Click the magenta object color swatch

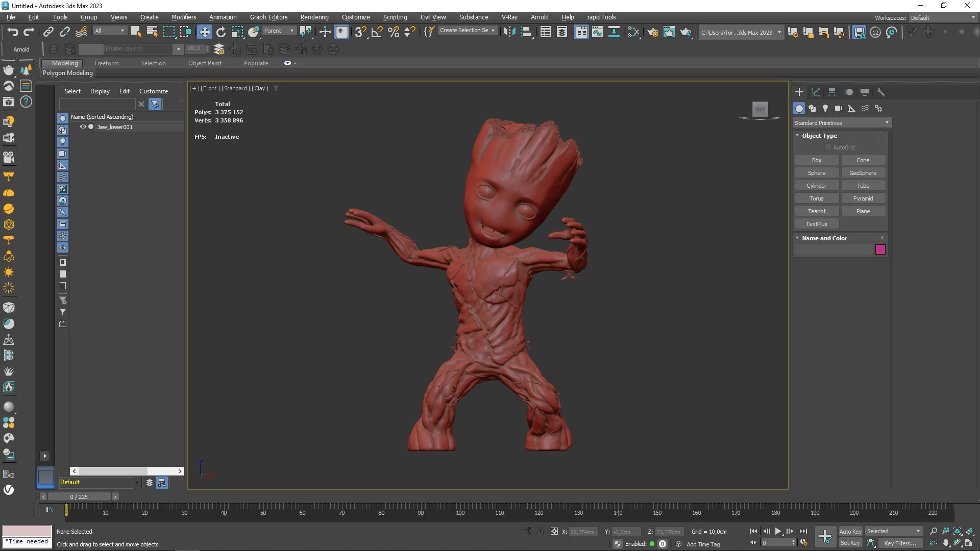880,249
